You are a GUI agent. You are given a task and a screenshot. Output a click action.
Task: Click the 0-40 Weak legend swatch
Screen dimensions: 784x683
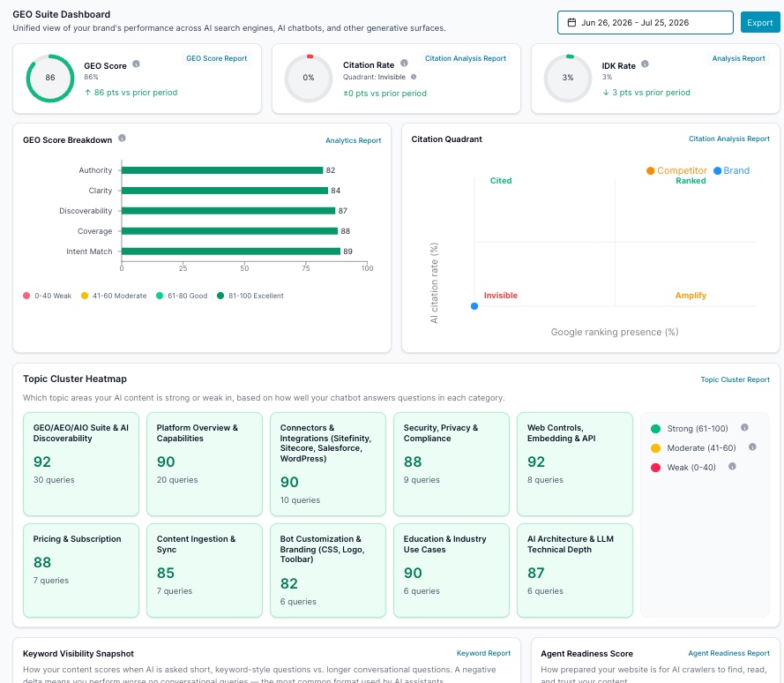26,296
